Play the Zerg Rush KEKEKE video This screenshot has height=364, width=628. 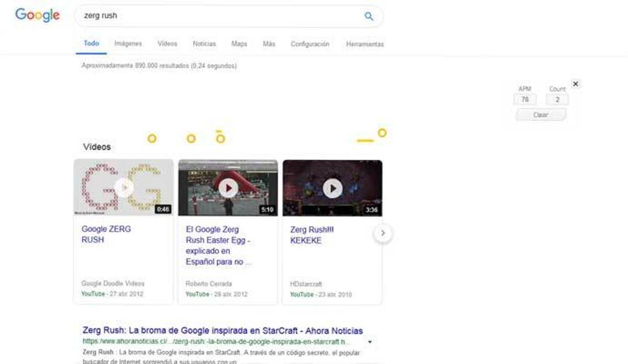pos(332,187)
